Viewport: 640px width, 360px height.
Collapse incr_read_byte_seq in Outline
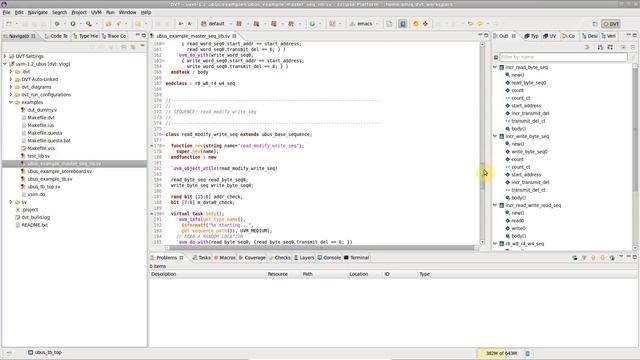[495, 67]
